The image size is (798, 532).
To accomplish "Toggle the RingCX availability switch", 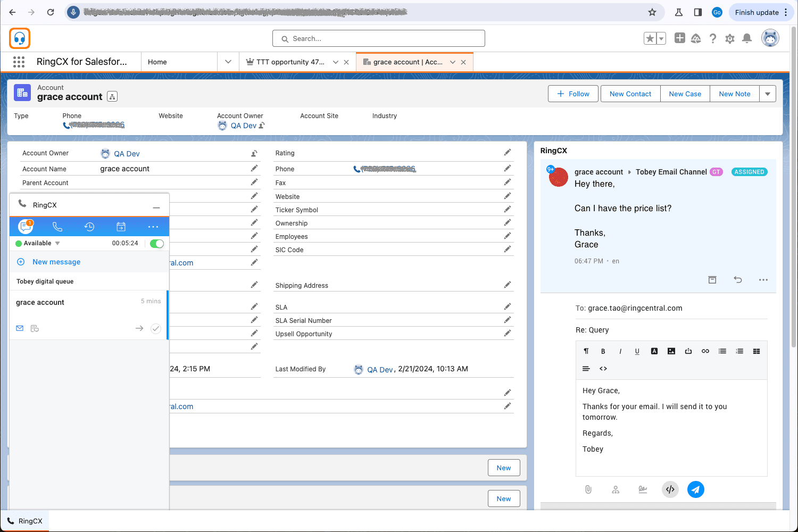I will [157, 243].
